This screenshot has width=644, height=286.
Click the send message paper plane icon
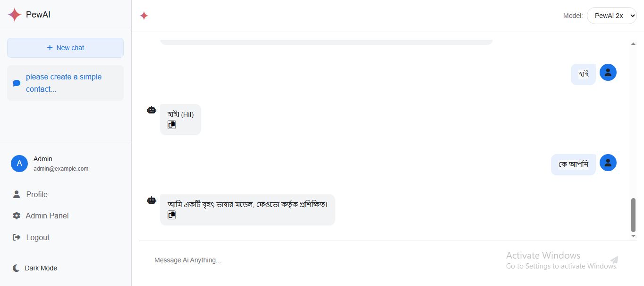coord(614,260)
